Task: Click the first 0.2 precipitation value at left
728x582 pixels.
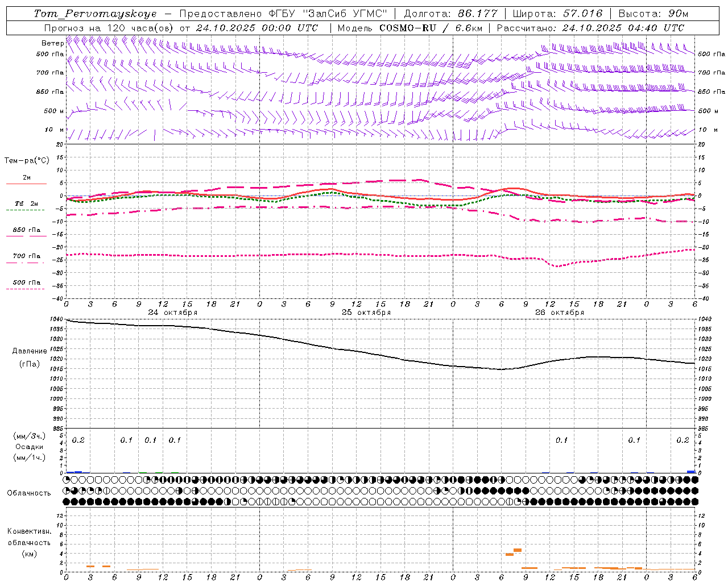Action: [x=78, y=440]
